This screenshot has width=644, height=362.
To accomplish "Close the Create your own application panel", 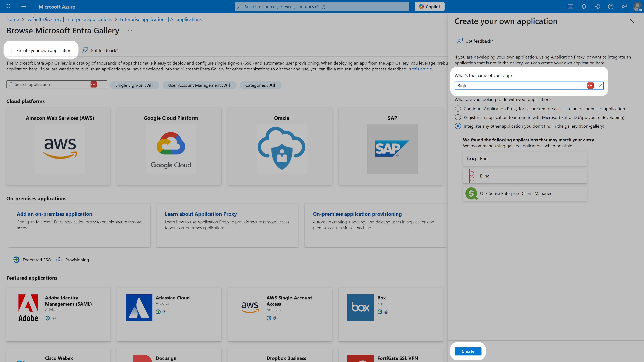I will (x=632, y=21).
